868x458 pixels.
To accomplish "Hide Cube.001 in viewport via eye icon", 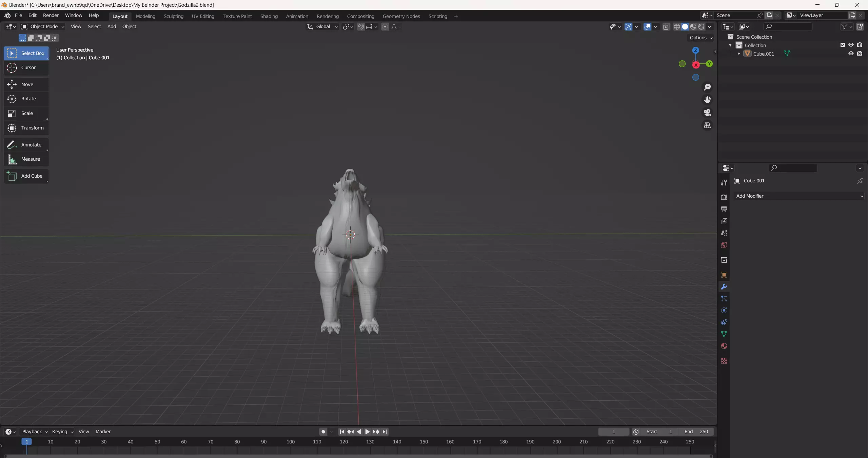I will (851, 53).
